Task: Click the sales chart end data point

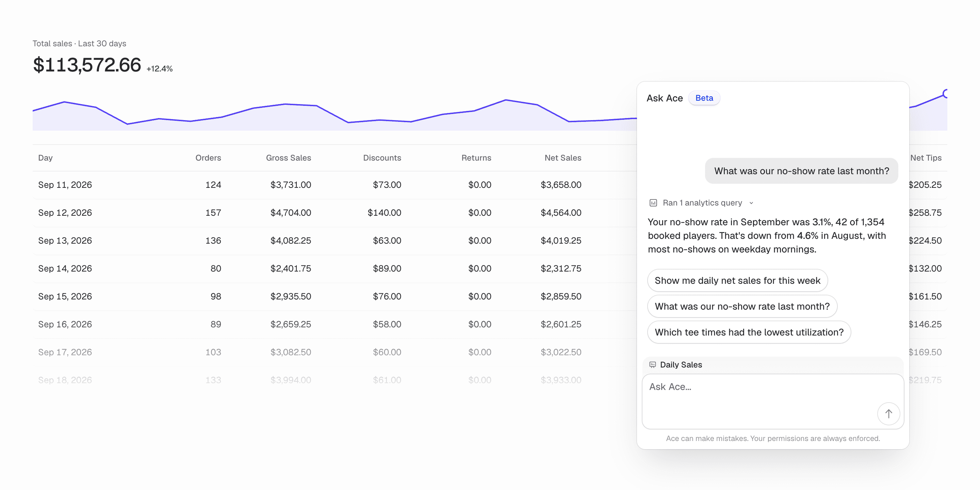Action: (x=946, y=93)
